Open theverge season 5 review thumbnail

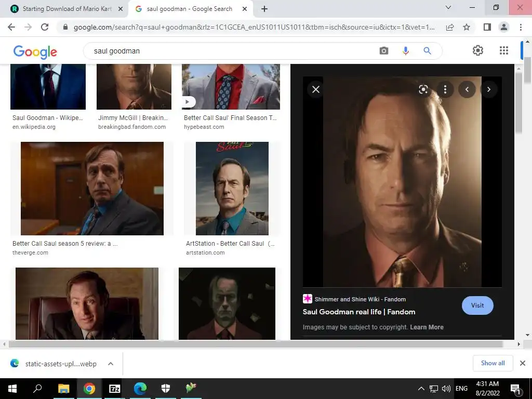[92, 188]
